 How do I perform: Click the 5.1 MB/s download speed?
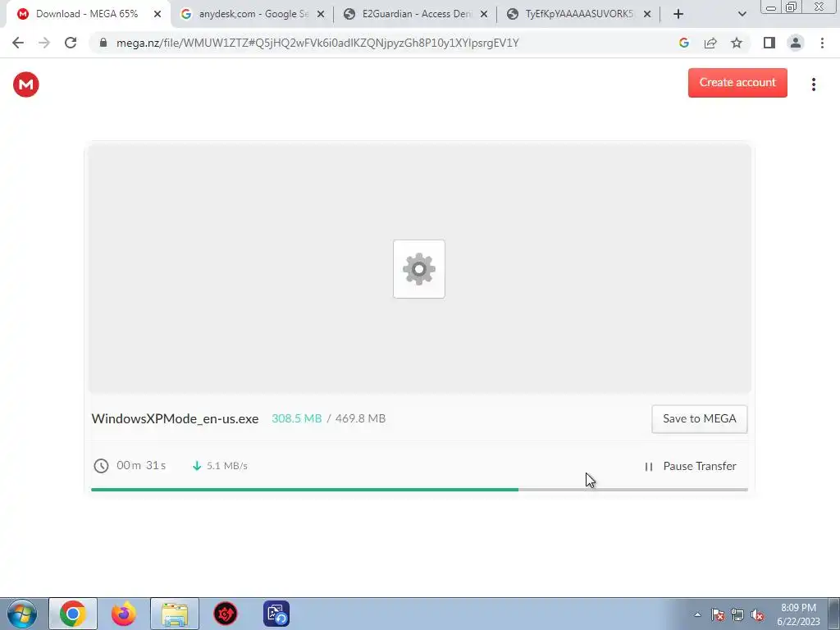coord(227,466)
